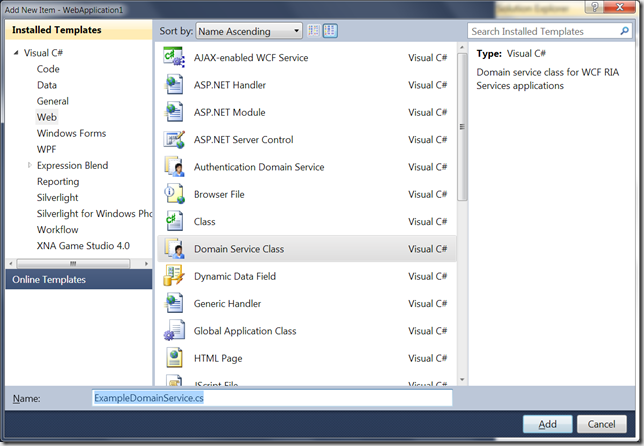Click the tree pane scroll right arrow
Screen dimensions: 644x446
point(146,263)
